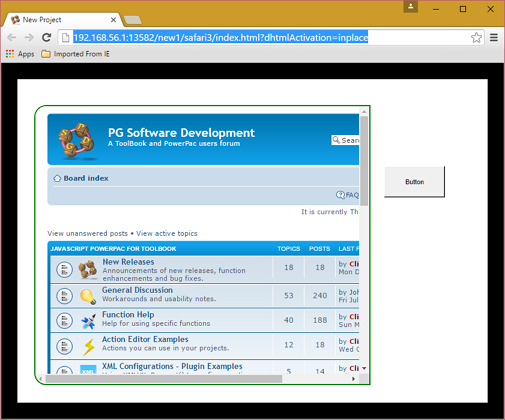The width and height of the screenshot is (505, 420).
Task: Open the Apps grid shortcut
Action: pos(20,54)
